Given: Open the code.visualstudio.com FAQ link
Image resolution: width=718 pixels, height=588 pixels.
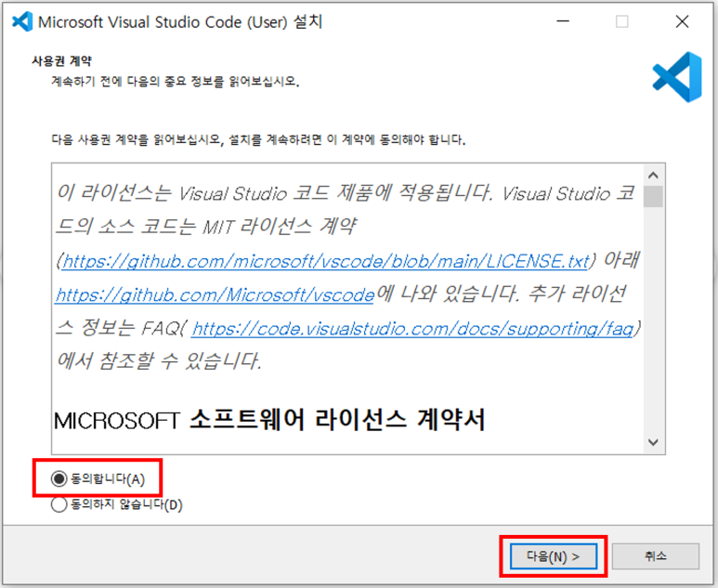Looking at the screenshot, I should click(412, 328).
